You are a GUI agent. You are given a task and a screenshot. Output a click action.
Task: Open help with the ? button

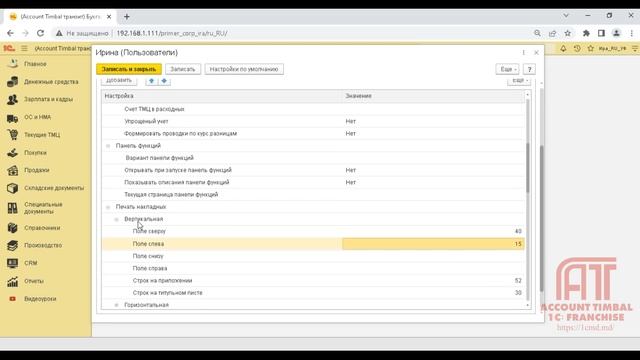529,69
